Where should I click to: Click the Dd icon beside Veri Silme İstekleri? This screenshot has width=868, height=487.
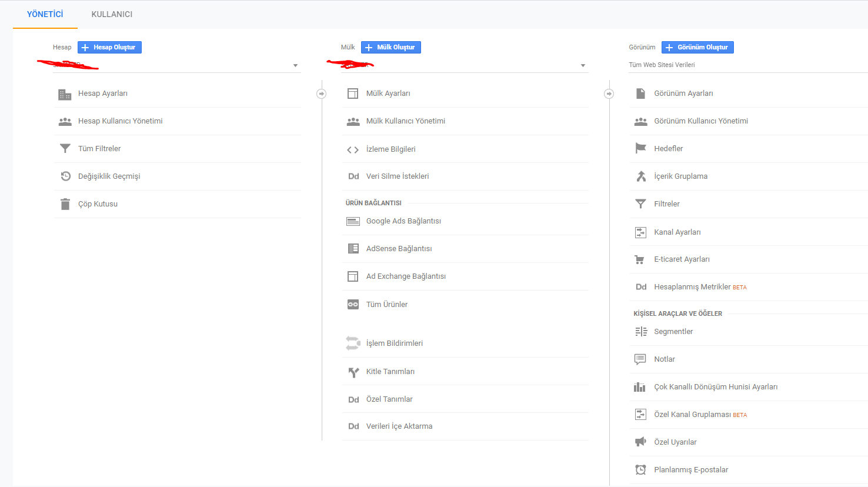click(x=353, y=176)
